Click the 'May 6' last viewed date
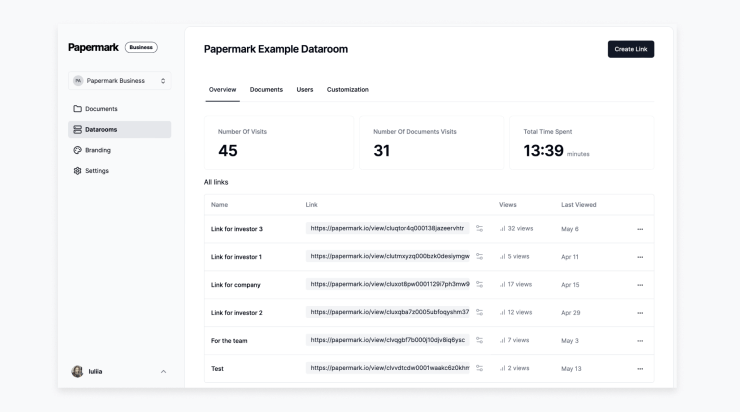Image resolution: width=740 pixels, height=412 pixels. (x=570, y=229)
